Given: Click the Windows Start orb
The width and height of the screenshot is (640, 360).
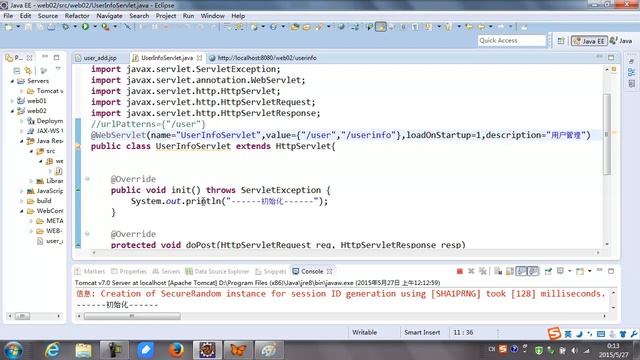Looking at the screenshot, I should tap(13, 350).
